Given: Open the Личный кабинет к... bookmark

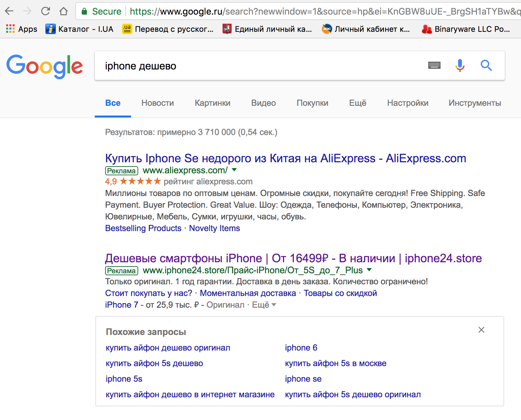Looking at the screenshot, I should pos(366,29).
